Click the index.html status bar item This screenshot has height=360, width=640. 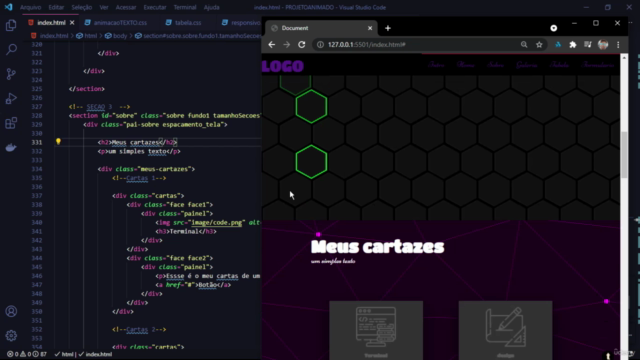click(95, 354)
